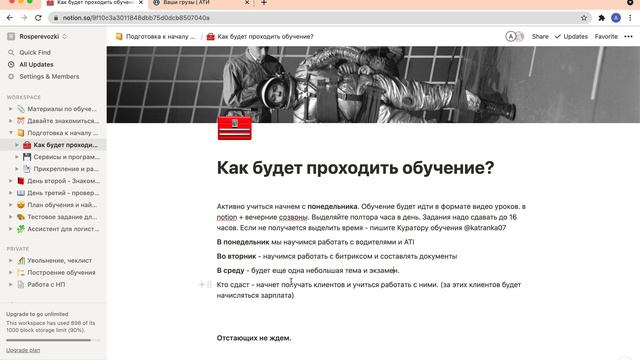Open the Chrome profile avatar
The image size is (640, 360).
616,18
